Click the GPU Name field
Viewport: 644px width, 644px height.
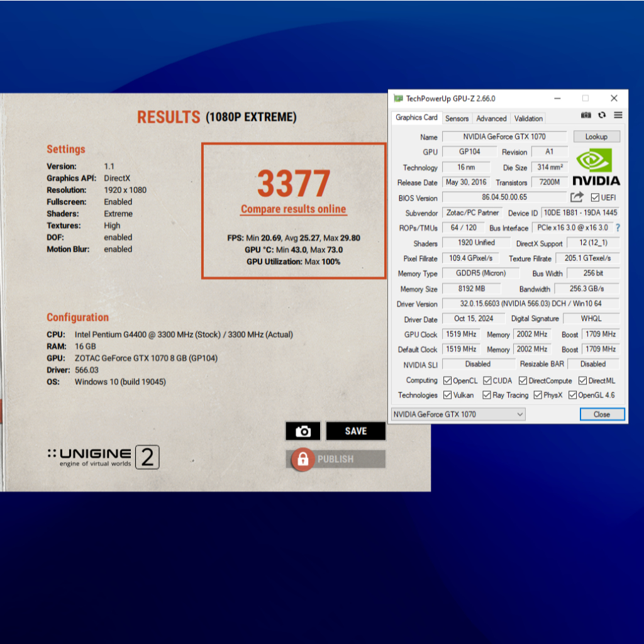click(x=504, y=136)
